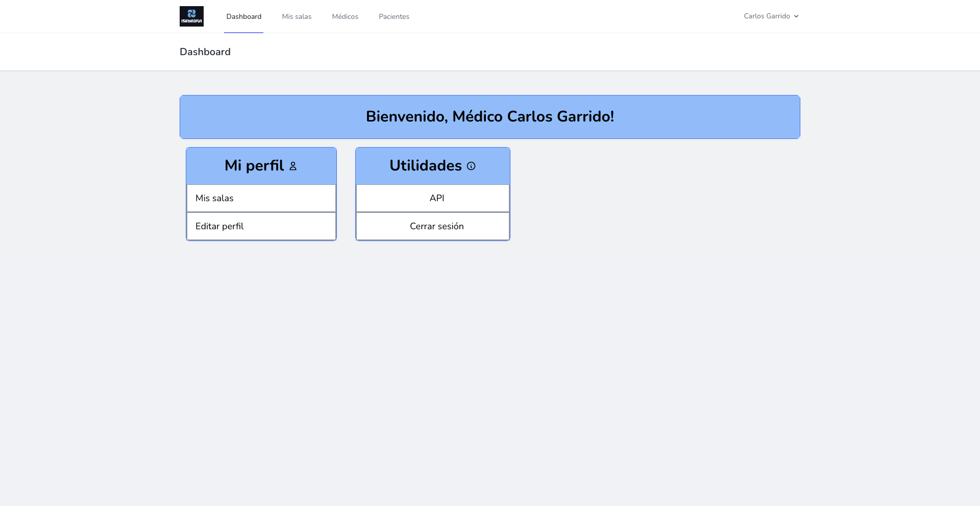This screenshot has height=506, width=980.
Task: Select Mis salas in Mi perfil card
Action: (x=261, y=198)
